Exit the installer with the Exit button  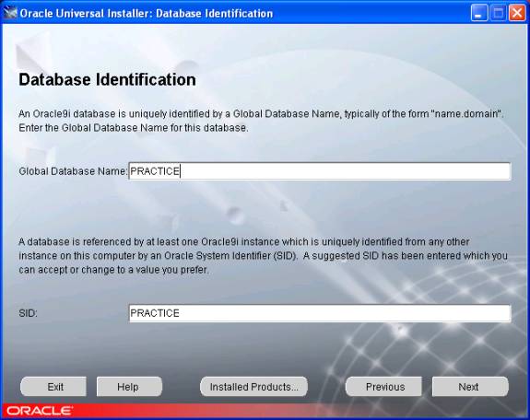pos(53,387)
